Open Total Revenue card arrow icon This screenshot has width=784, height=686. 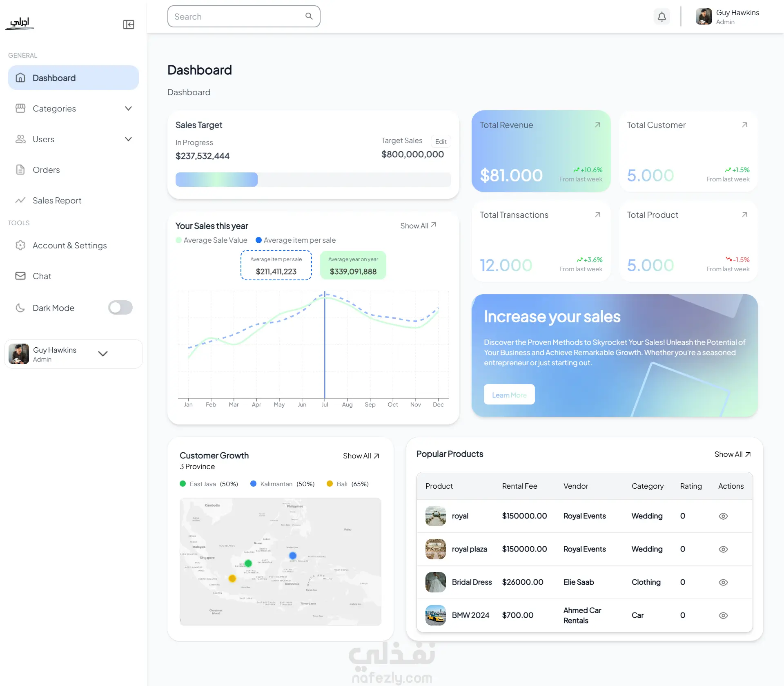(597, 125)
